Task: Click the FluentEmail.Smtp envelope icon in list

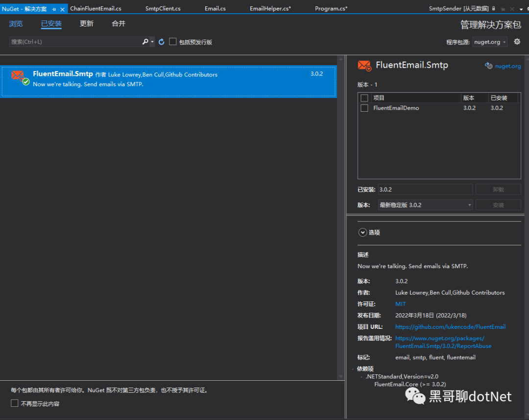Action: (20, 77)
